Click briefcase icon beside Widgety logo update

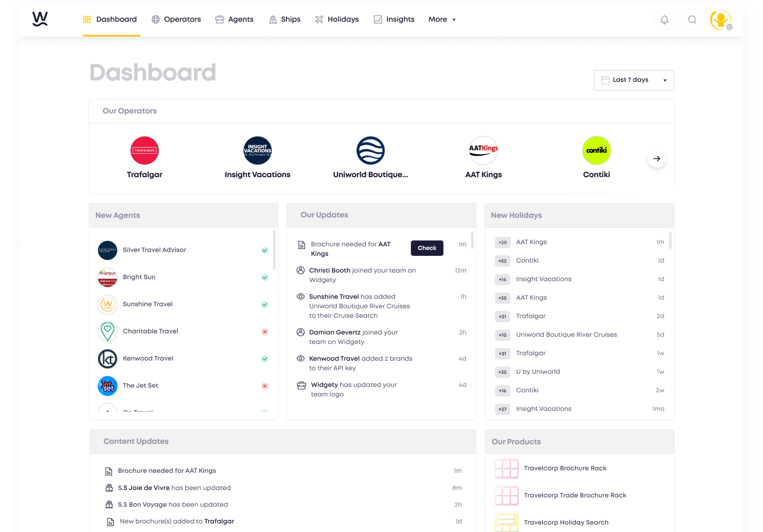tap(301, 385)
